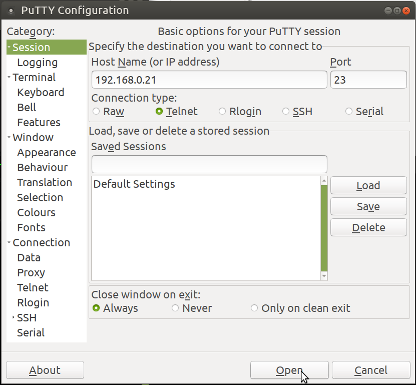Load the selected saved session
The image size is (416, 385).
(x=368, y=185)
